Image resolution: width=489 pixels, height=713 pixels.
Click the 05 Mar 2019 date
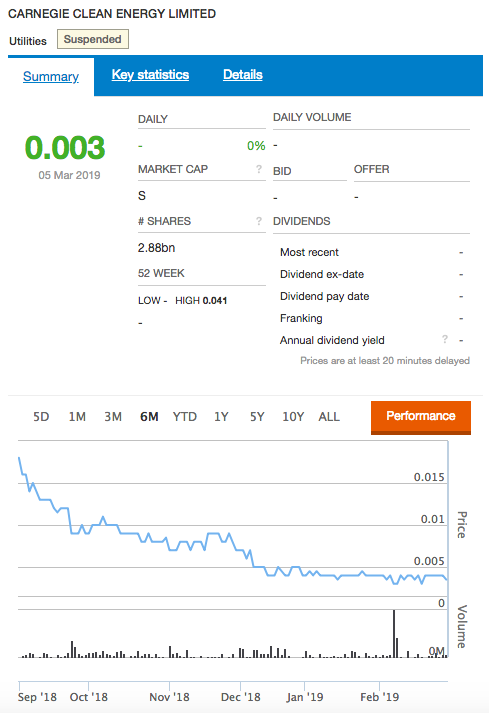click(69, 175)
